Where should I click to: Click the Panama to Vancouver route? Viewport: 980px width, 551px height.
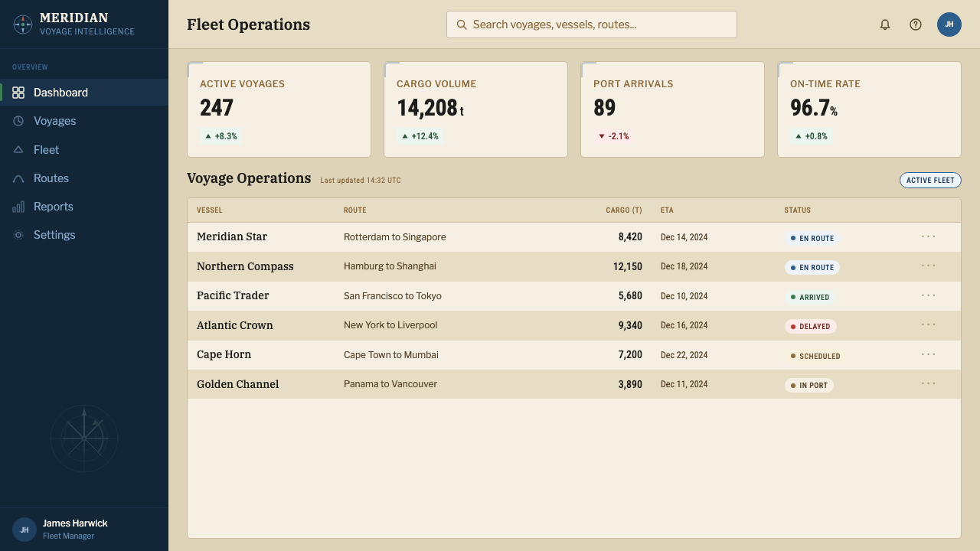click(x=390, y=384)
